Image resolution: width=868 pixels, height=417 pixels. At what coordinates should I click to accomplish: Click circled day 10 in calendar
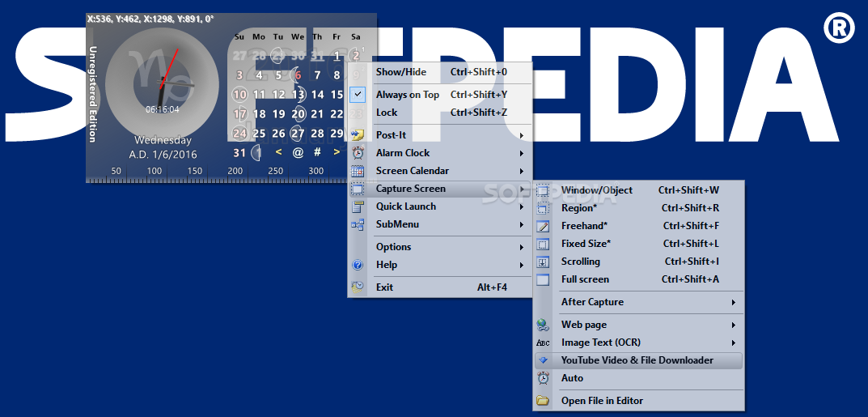point(239,95)
